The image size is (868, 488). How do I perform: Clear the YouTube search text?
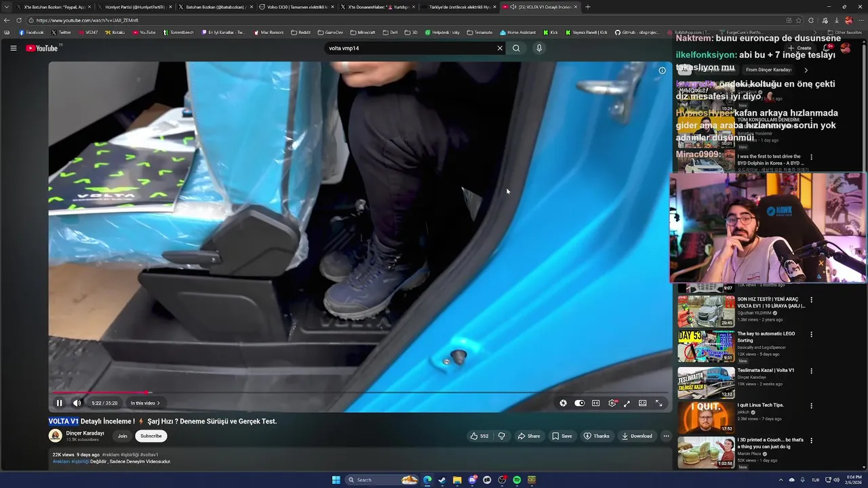500,48
